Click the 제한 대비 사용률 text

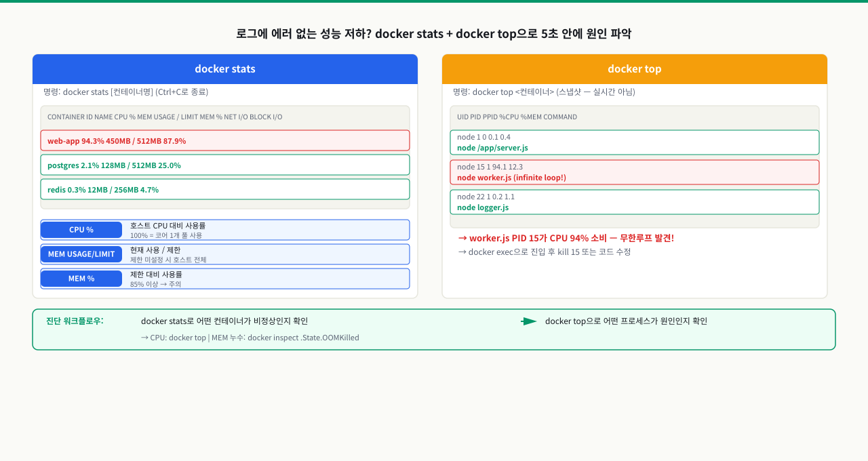(x=156, y=274)
